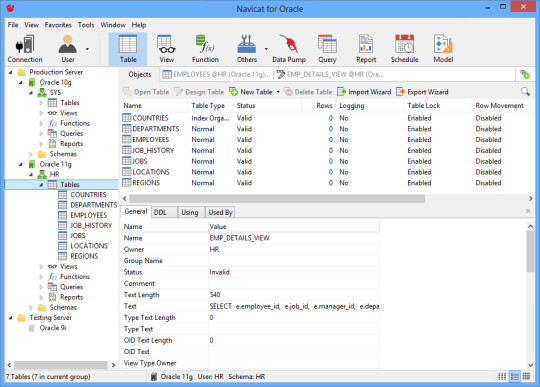Click the object list horizontal scrollbar thumb

277,199
